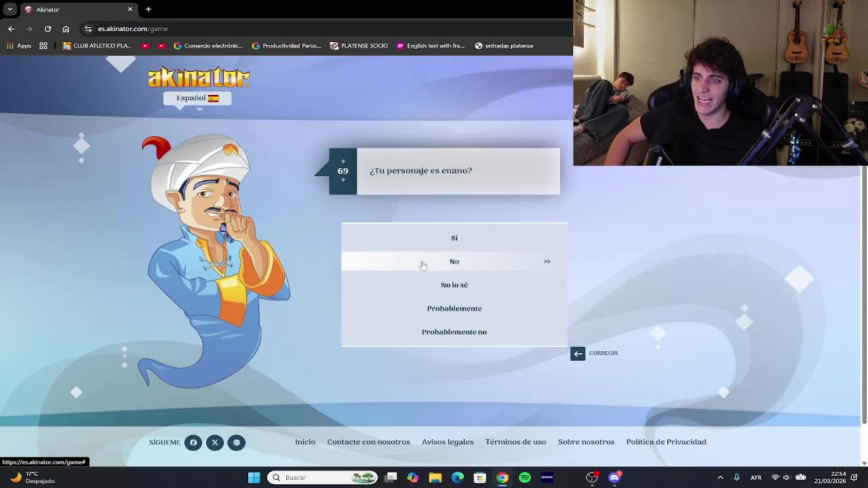Open the CLUB ATLETICO PLA... bookmark
Image resolution: width=868 pixels, height=488 pixels.
97,46
